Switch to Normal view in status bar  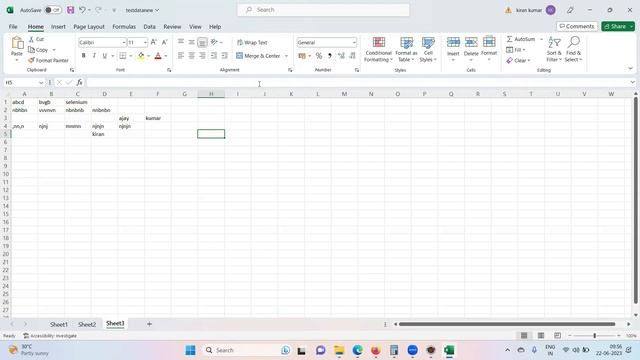click(524, 336)
